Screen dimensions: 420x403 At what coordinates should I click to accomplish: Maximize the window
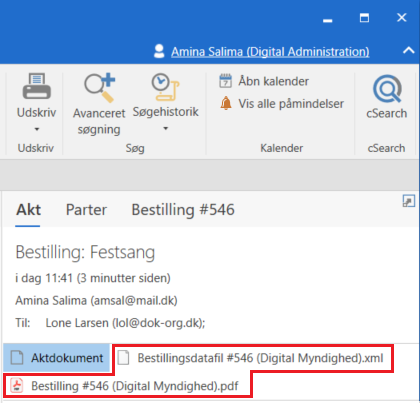(x=364, y=18)
